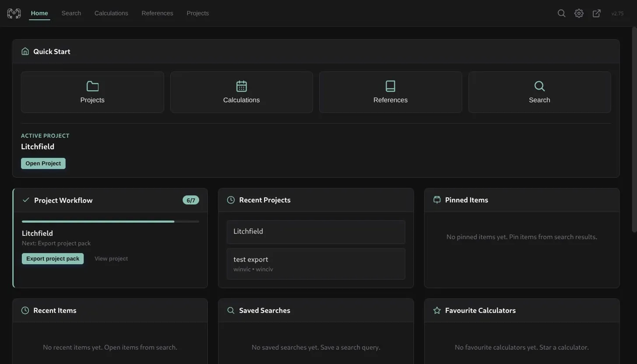The image size is (637, 364).
Task: Open the test export recent project
Action: 315,264
